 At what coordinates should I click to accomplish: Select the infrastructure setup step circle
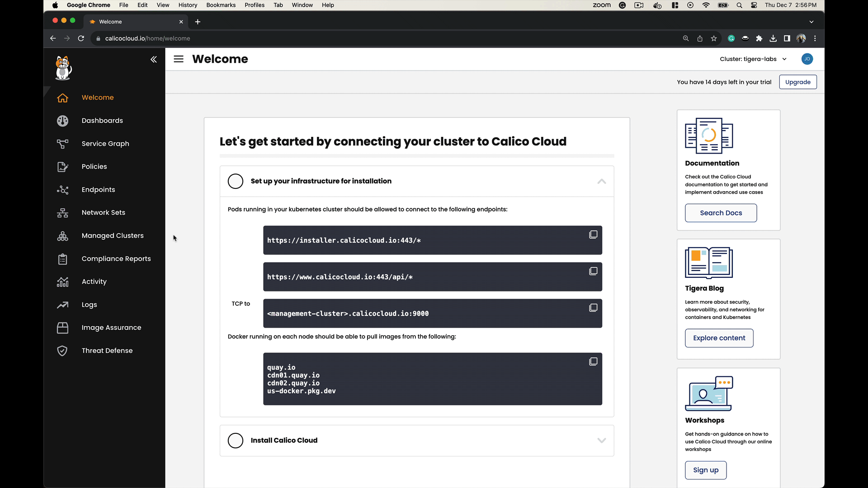point(236,181)
